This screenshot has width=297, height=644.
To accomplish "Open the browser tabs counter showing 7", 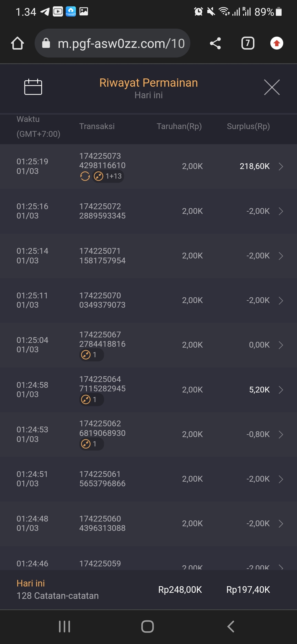I will (x=248, y=43).
